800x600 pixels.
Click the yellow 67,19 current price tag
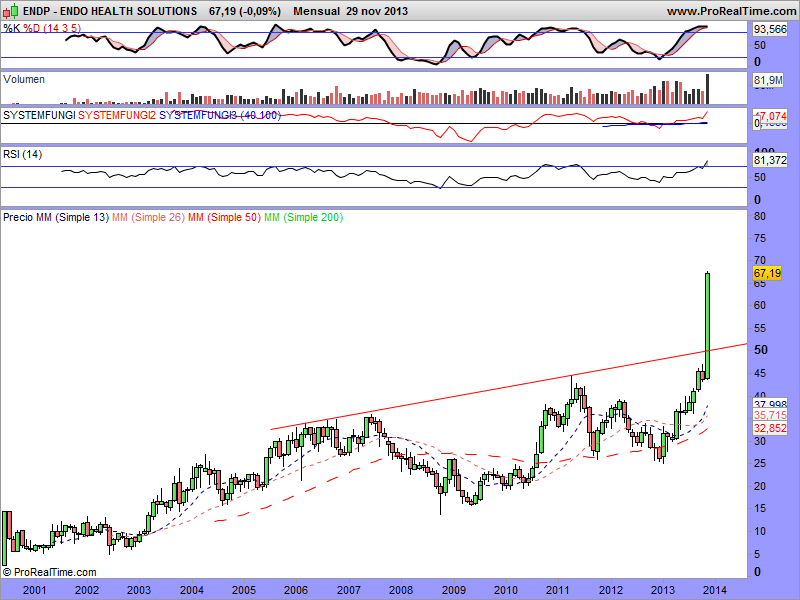point(767,273)
